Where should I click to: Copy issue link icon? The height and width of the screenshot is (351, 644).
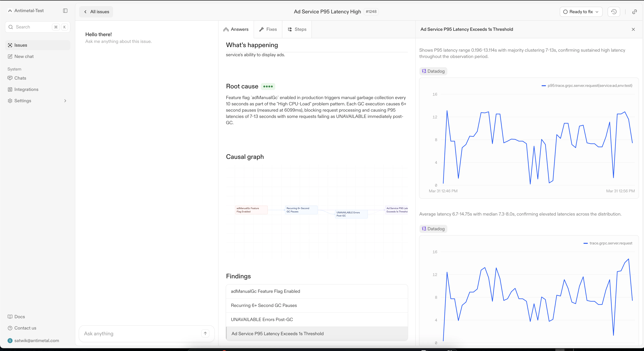(634, 12)
